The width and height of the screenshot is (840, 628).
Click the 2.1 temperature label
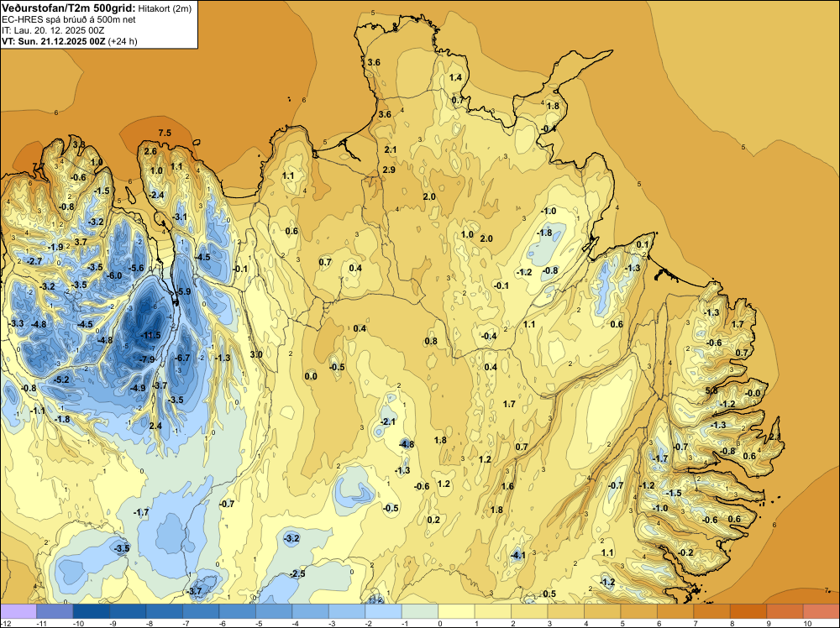[391, 149]
